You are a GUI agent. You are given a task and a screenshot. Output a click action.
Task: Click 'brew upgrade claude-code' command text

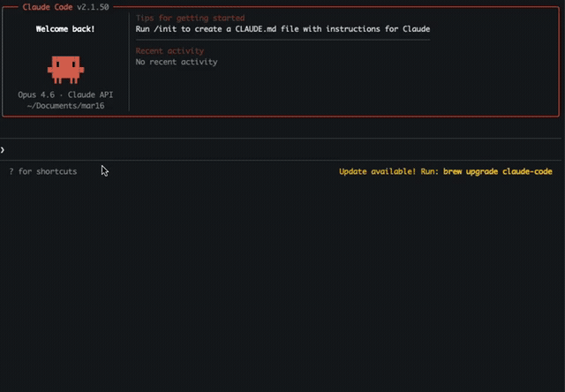click(498, 171)
